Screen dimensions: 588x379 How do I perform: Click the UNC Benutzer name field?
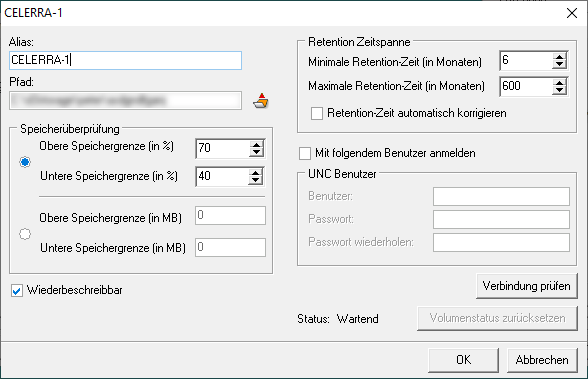coord(501,196)
